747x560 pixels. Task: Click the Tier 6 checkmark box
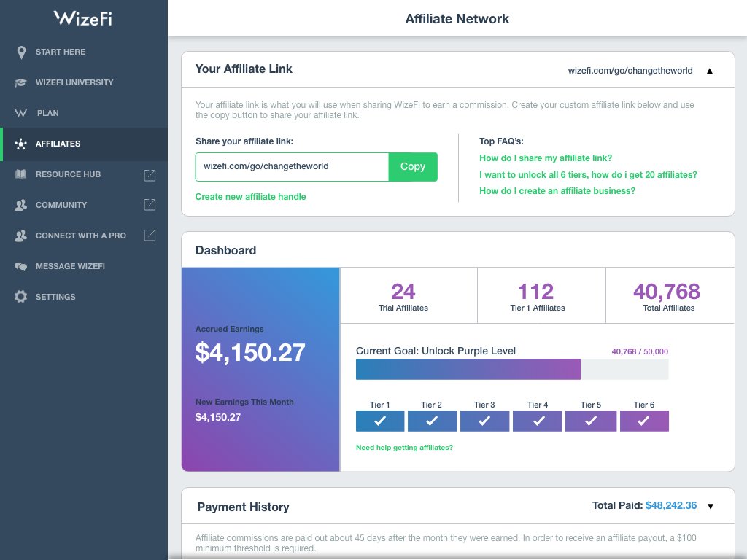[644, 421]
